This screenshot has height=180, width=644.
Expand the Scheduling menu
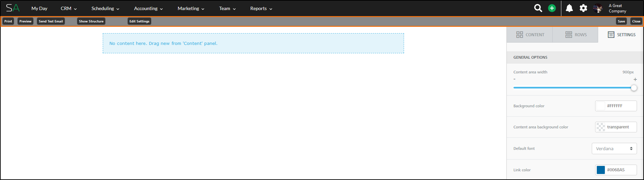(105, 8)
